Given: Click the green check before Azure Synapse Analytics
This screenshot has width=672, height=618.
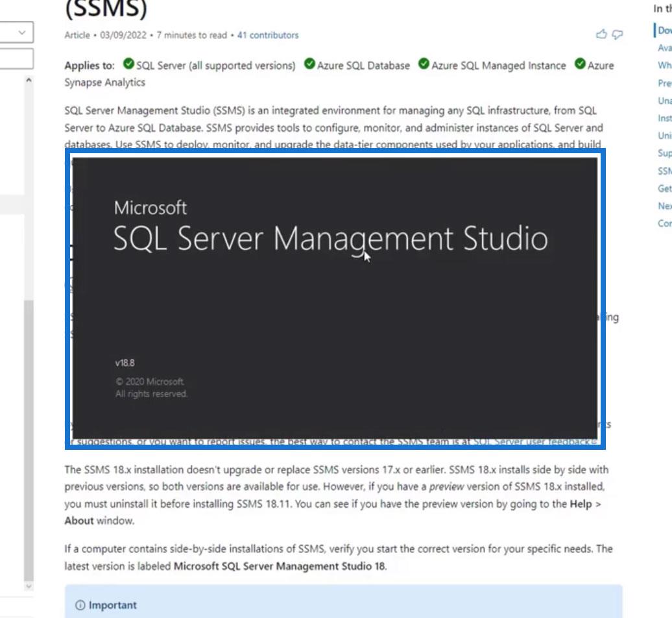Looking at the screenshot, I should click(580, 64).
